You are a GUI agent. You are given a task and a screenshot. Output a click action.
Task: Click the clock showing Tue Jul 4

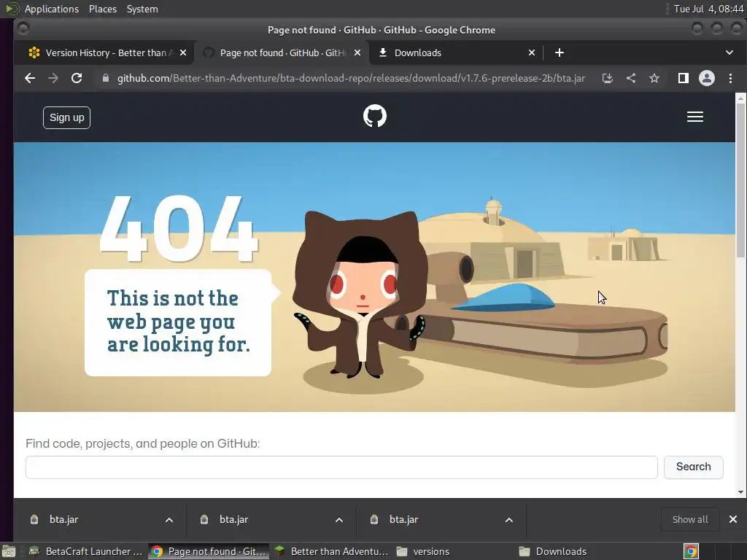coord(708,9)
